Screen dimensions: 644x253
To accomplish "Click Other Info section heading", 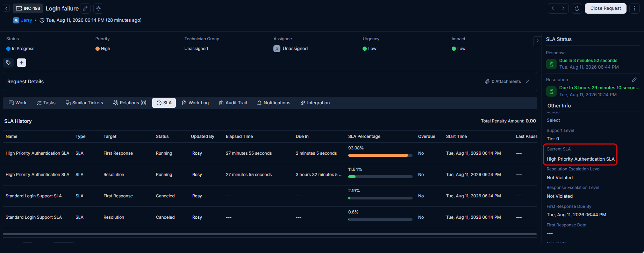I will coord(559,106).
